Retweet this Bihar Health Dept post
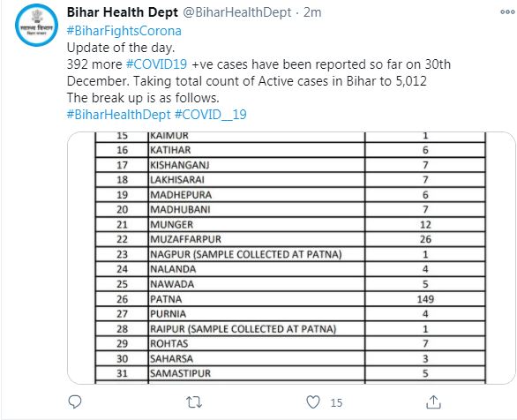The image size is (517, 420). (194, 402)
